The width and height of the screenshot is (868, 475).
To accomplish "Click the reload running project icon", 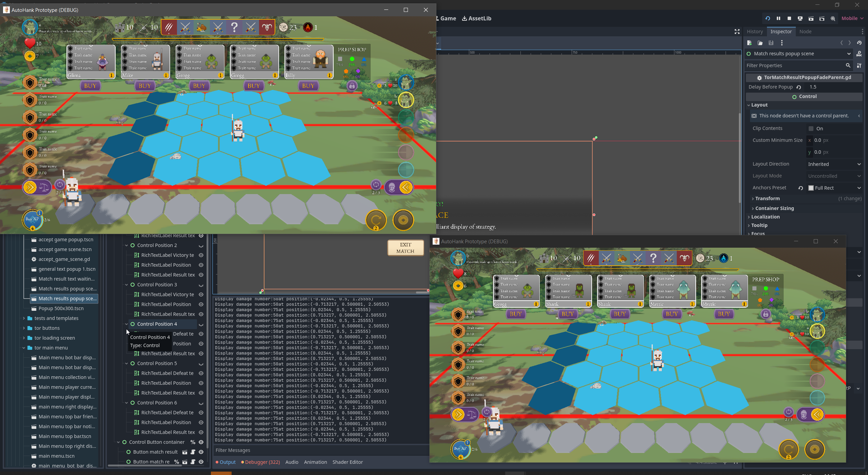I will 768,18.
